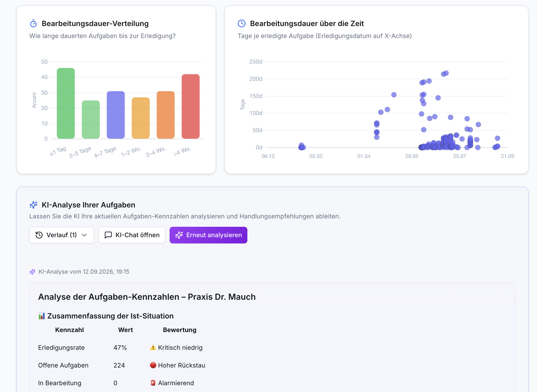Click the 'Bearbeitungsdauer-Verteilung' heading
Image resolution: width=537 pixels, height=392 pixels.
[x=95, y=23]
